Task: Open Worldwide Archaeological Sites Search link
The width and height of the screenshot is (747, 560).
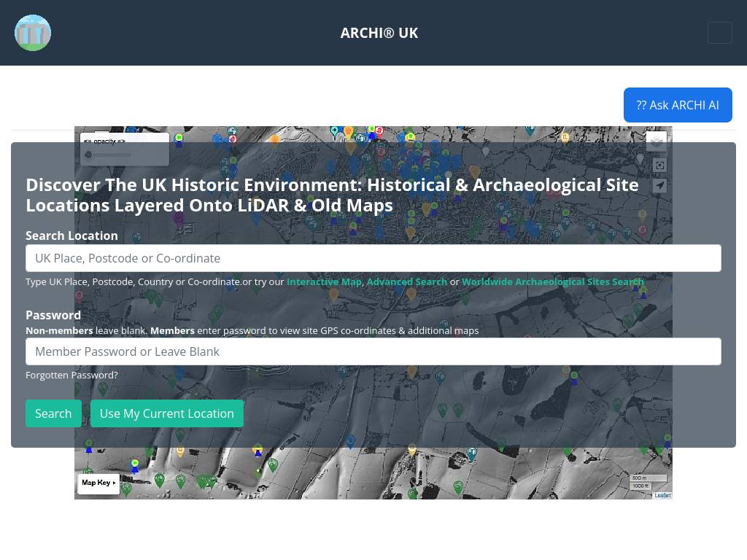Action: tap(553, 282)
